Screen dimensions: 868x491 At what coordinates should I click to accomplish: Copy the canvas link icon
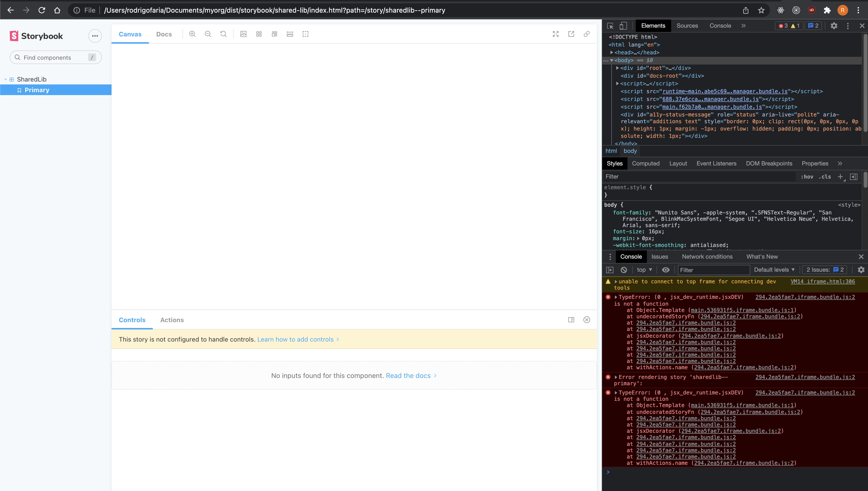[587, 34]
